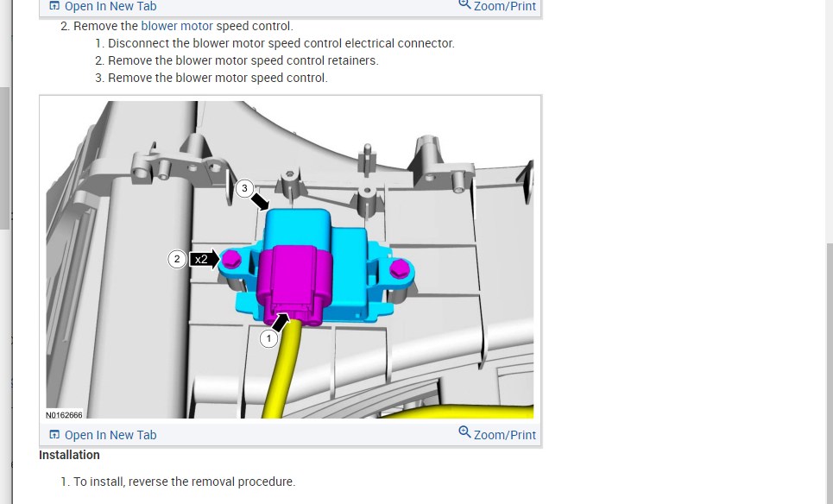Click the 'Installation' heading

pyautogui.click(x=69, y=455)
